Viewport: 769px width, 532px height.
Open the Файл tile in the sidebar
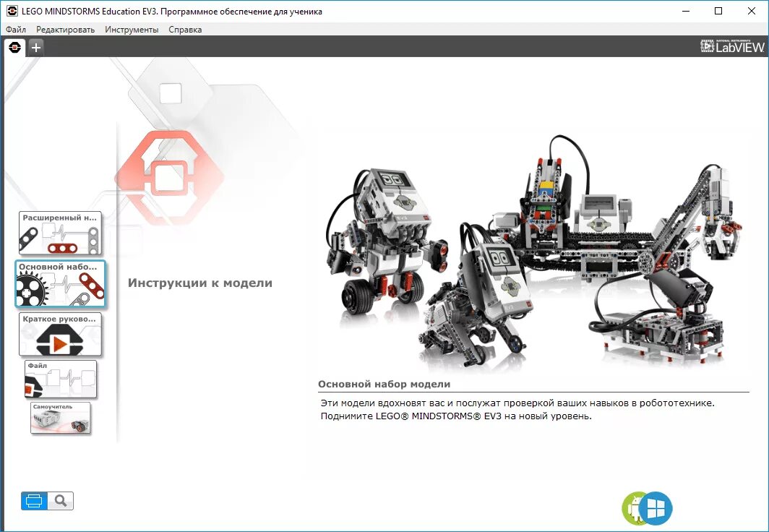(61, 379)
